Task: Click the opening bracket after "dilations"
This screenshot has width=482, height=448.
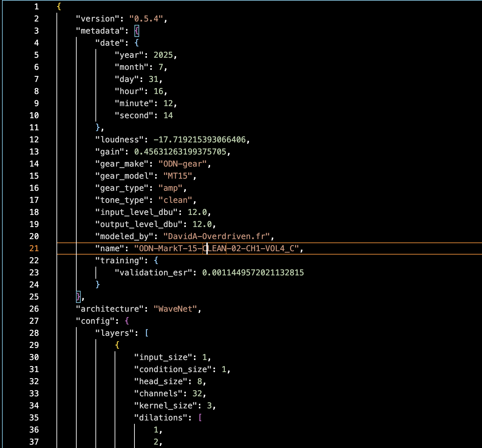Action: [200, 418]
